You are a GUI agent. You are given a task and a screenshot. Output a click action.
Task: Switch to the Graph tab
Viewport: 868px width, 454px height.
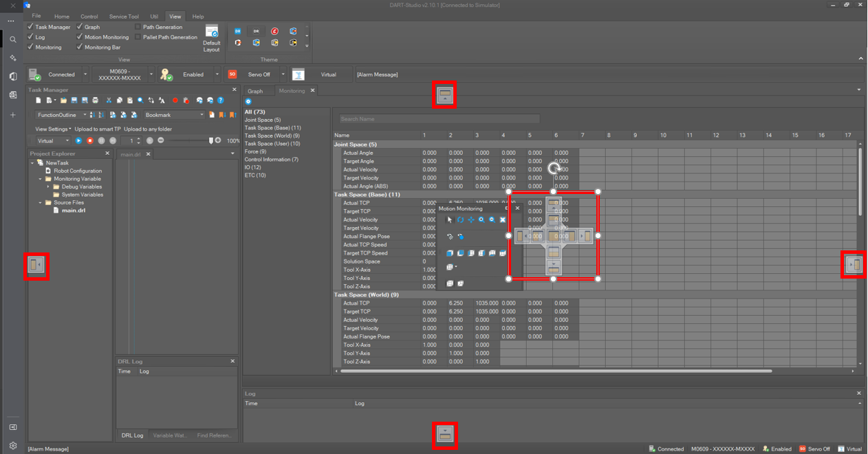pos(255,91)
